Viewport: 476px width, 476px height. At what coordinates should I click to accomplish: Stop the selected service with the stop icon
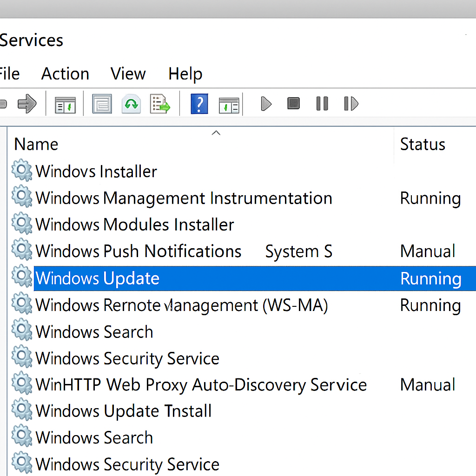pos(294,103)
